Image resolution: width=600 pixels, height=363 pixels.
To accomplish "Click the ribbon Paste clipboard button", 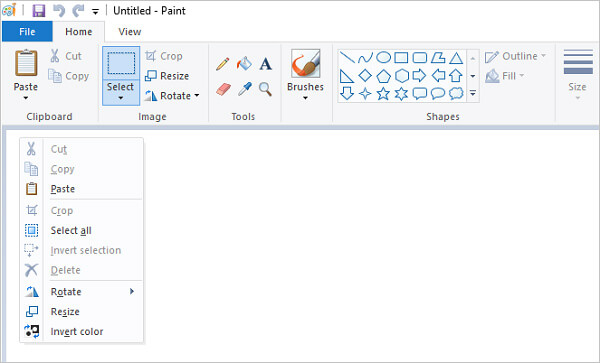I will click(x=26, y=70).
